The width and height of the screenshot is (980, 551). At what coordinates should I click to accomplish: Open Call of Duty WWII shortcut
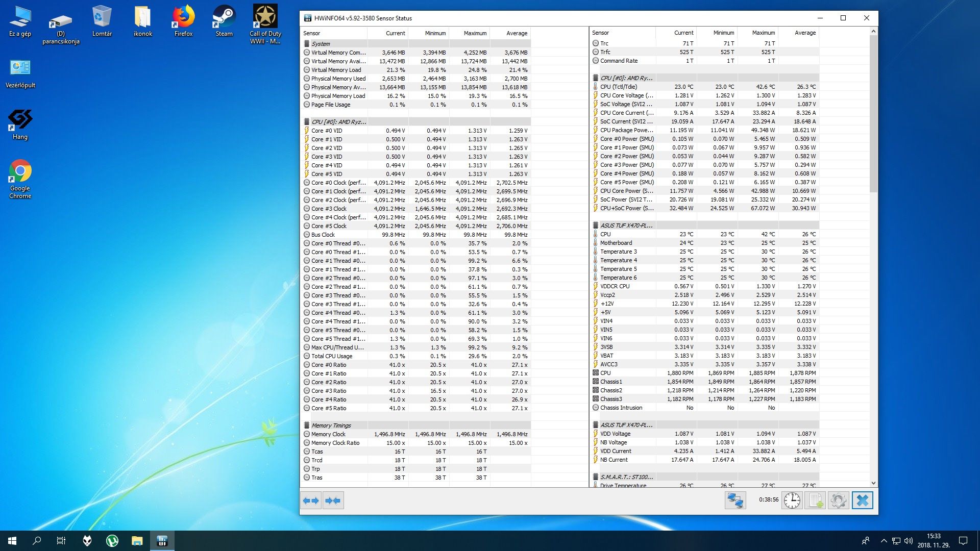[x=265, y=24]
